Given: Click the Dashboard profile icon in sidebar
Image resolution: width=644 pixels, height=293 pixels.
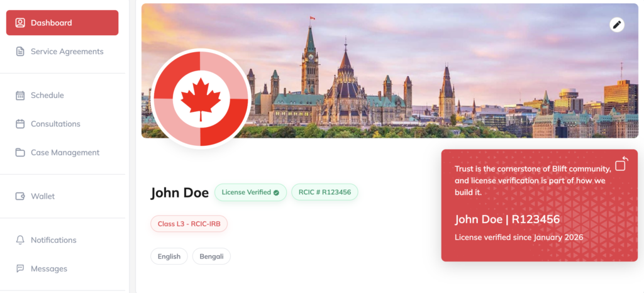Looking at the screenshot, I should click(x=20, y=23).
